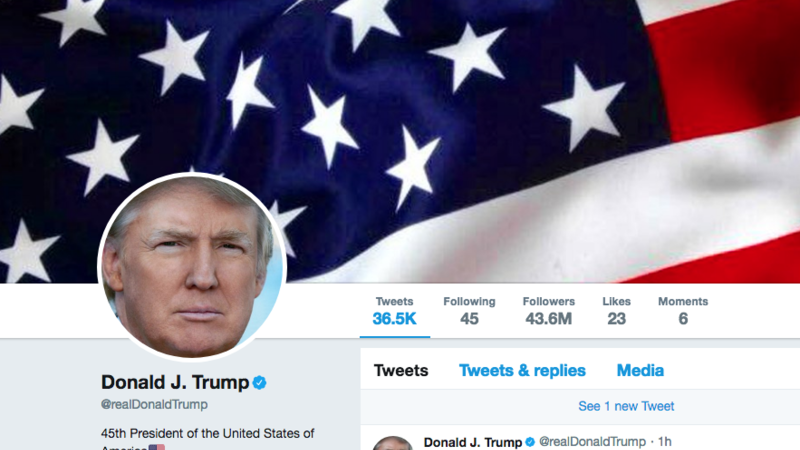Click the author name on the first tweet

[x=472, y=442]
